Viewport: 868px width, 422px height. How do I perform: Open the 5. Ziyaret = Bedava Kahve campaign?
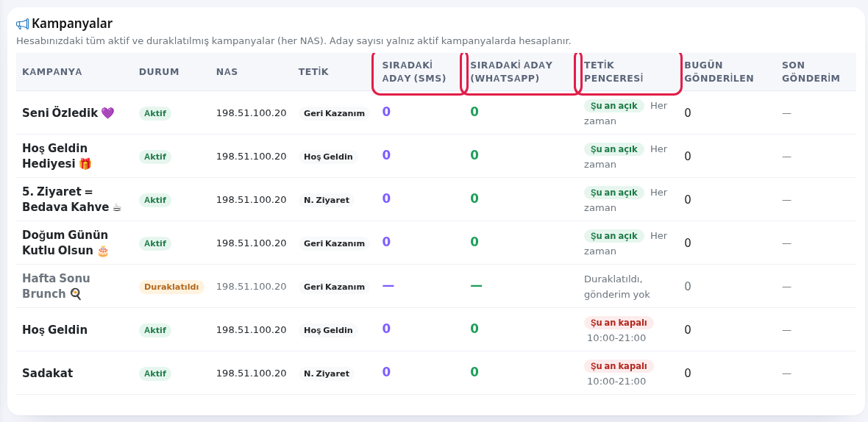click(71, 199)
